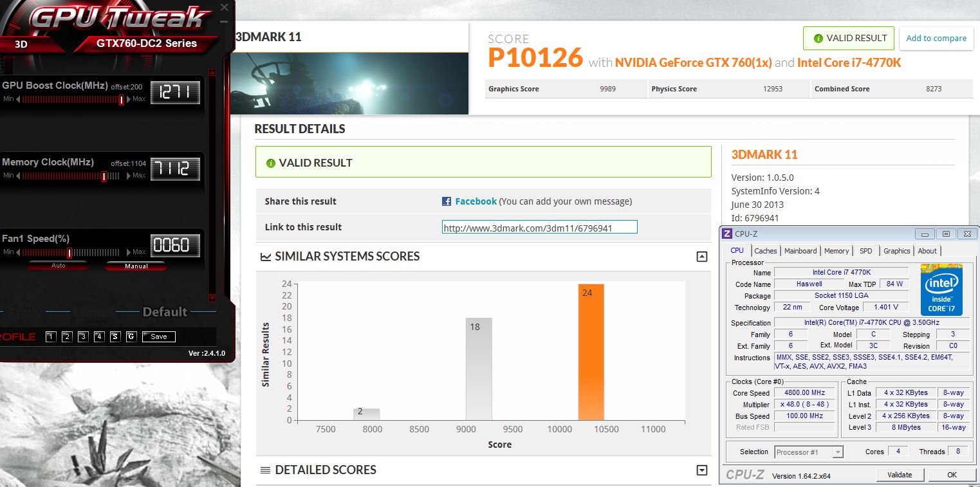Click the orange bar labeled 24

click(x=591, y=352)
